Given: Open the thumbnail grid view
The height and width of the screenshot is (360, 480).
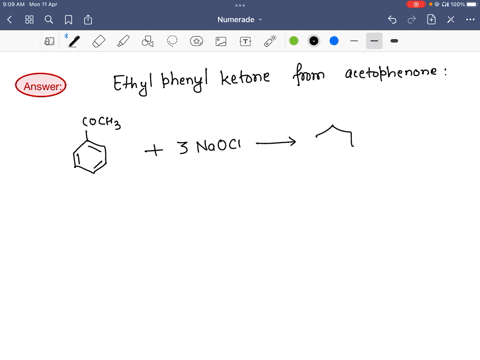Looking at the screenshot, I should click(x=29, y=20).
